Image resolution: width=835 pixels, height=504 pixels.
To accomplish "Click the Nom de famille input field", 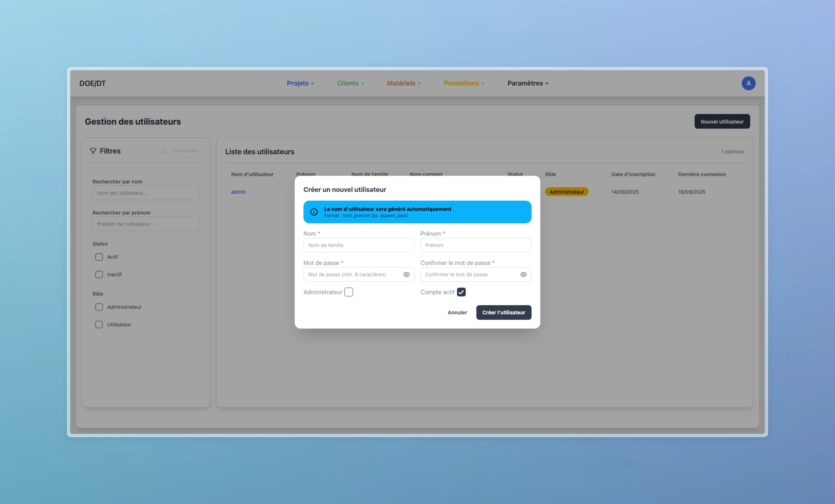I will point(358,245).
